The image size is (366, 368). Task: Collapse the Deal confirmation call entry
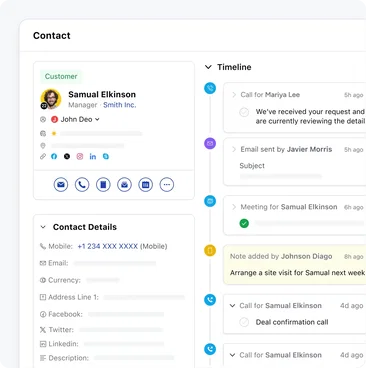point(233,306)
